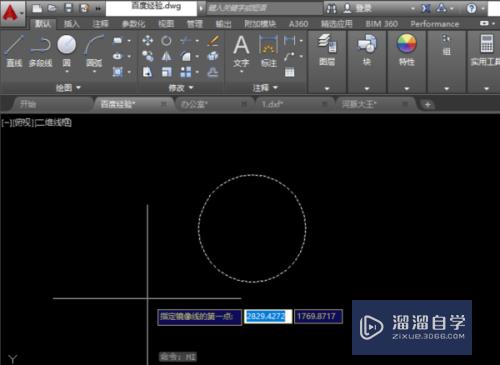Select the Dimension (标注) tool

coord(268,51)
